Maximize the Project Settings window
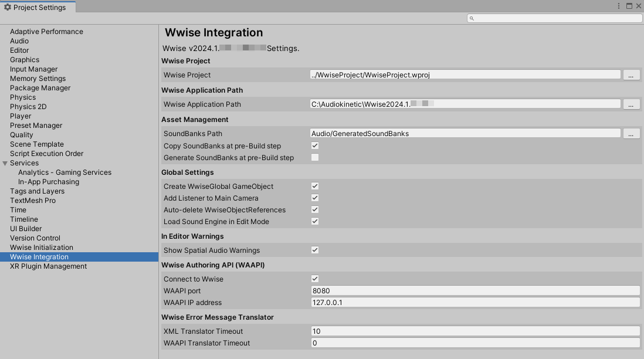644x359 pixels. click(x=629, y=6)
